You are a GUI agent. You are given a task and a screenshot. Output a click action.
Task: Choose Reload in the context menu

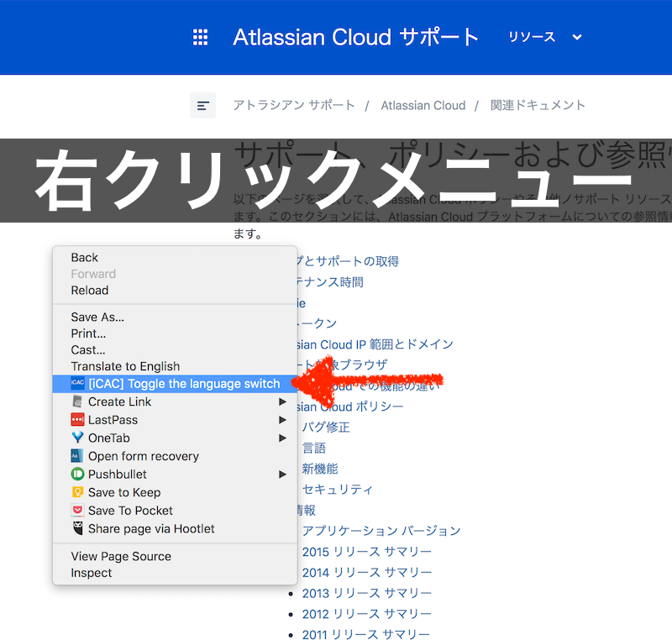(175, 291)
